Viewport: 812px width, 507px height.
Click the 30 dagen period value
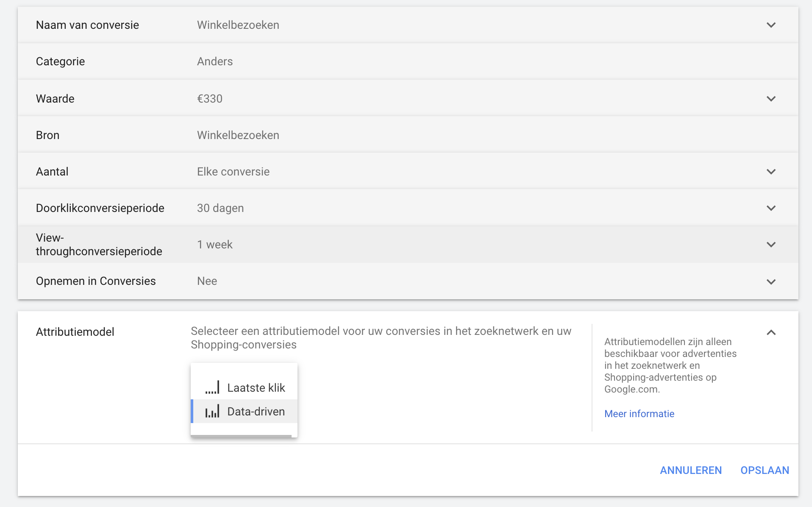coord(220,208)
